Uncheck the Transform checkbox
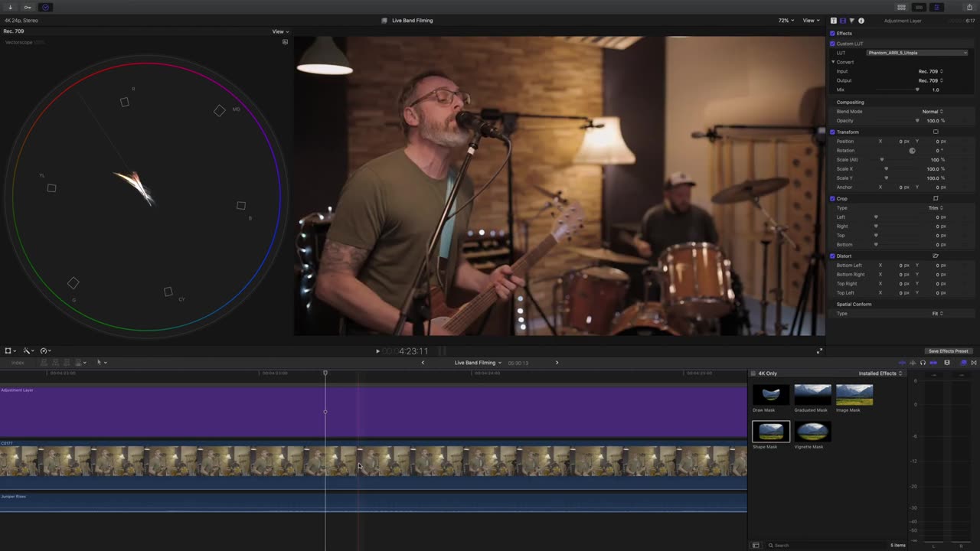The image size is (980, 551). tap(833, 132)
